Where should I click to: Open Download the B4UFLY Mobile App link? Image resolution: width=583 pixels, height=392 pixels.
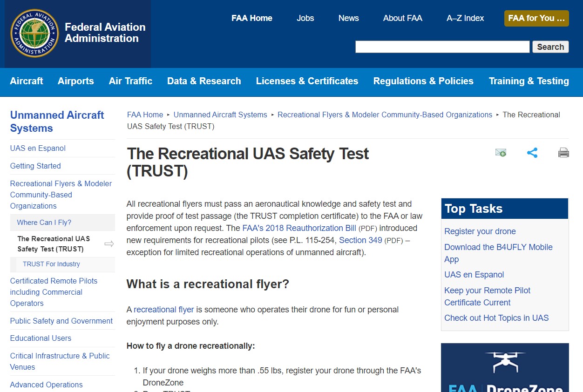pyautogui.click(x=498, y=253)
